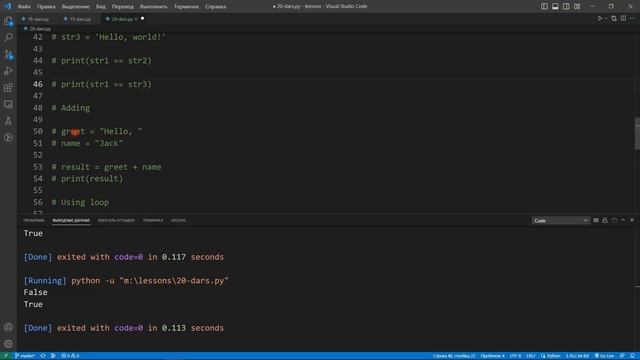
Task: Click unsaved dot on 20-dars.py tab
Action: [x=142, y=18]
